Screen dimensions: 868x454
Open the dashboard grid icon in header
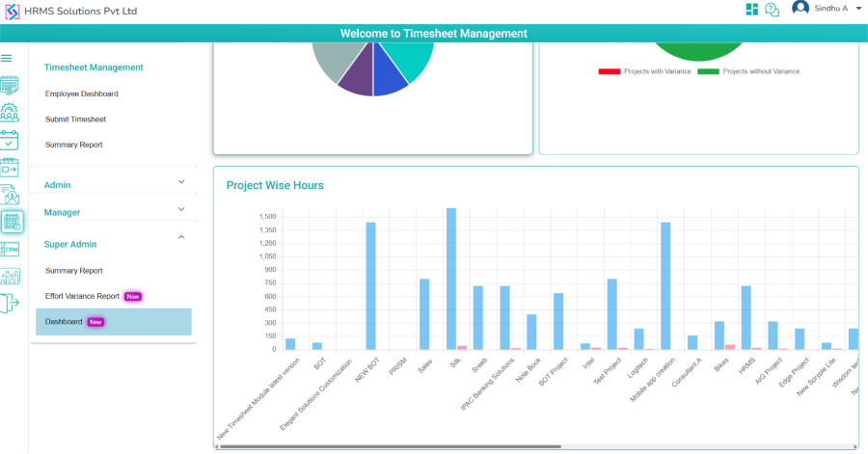(x=752, y=10)
